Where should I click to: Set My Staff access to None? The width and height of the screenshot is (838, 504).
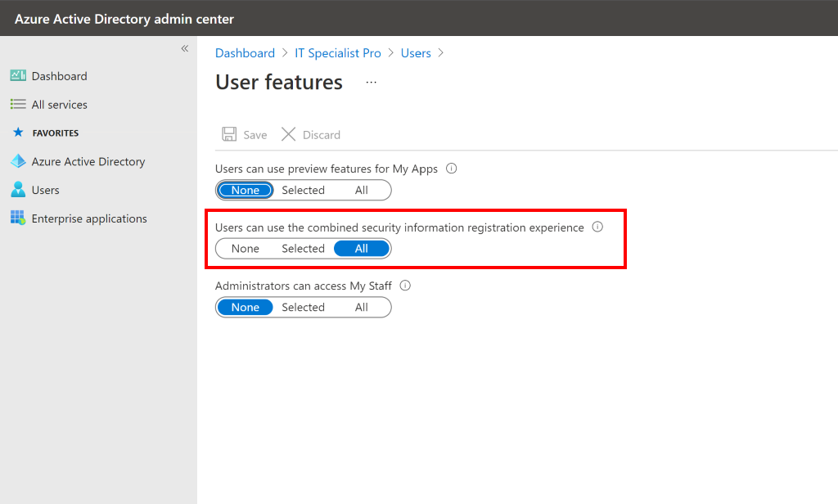[x=246, y=308]
